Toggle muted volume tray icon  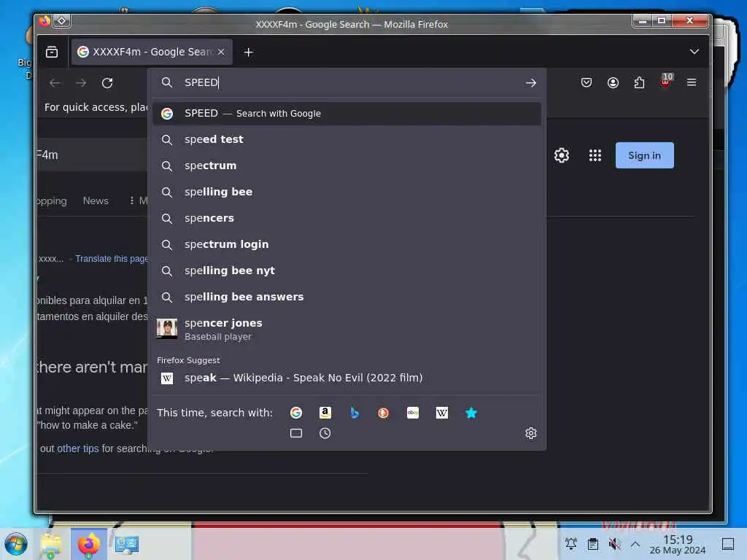[x=614, y=544]
